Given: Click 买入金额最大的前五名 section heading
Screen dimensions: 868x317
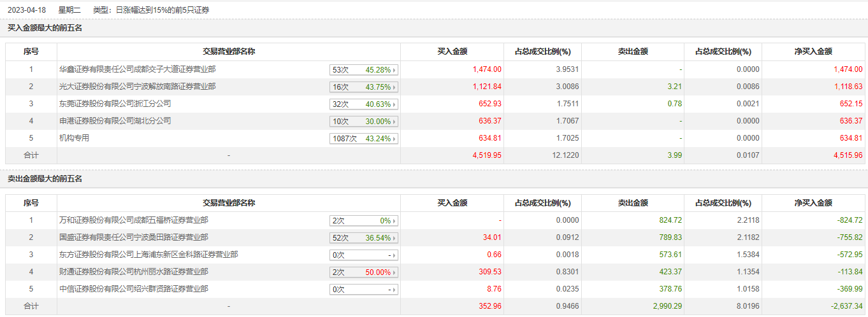Looking at the screenshot, I should (x=45, y=28).
